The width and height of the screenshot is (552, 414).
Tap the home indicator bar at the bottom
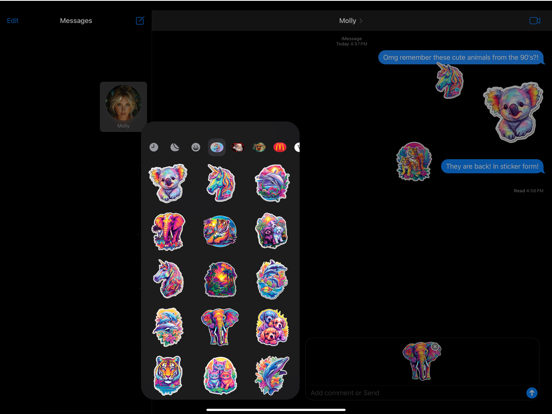pyautogui.click(x=276, y=410)
